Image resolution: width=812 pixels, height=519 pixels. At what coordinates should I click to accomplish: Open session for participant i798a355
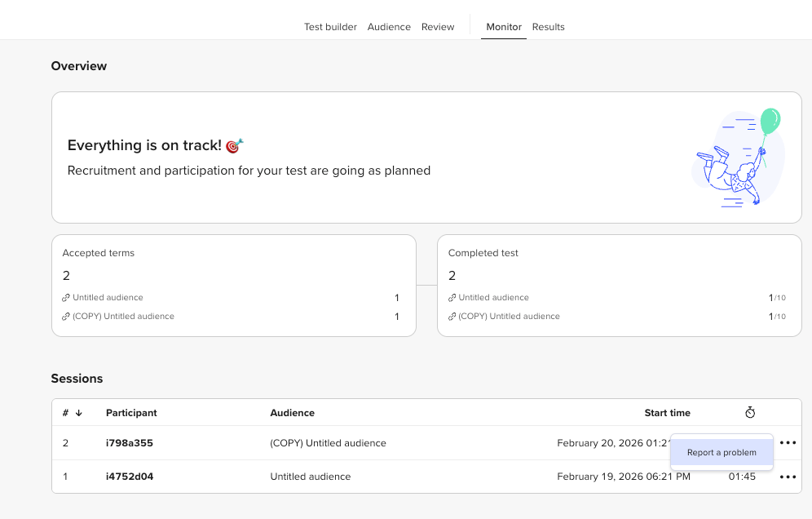(130, 443)
